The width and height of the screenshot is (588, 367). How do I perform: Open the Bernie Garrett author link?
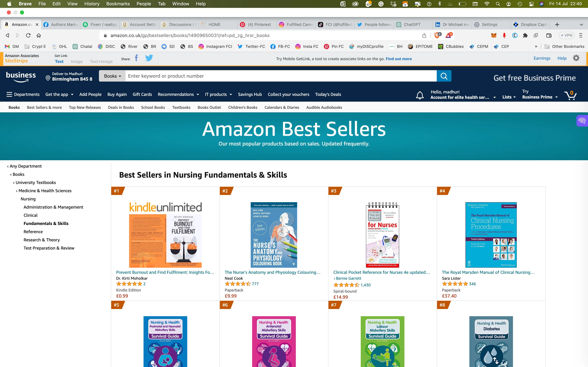(x=348, y=278)
